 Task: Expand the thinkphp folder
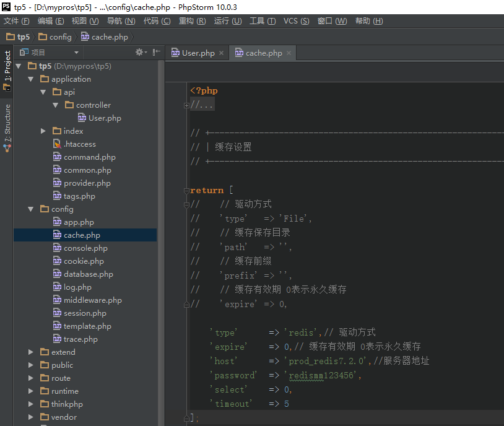click(x=31, y=404)
